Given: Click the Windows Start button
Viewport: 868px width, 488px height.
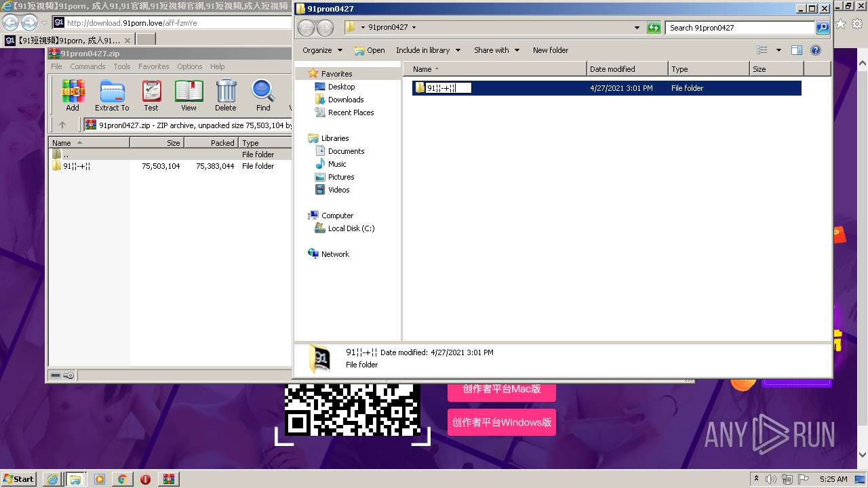Looking at the screenshot, I should coord(18,479).
